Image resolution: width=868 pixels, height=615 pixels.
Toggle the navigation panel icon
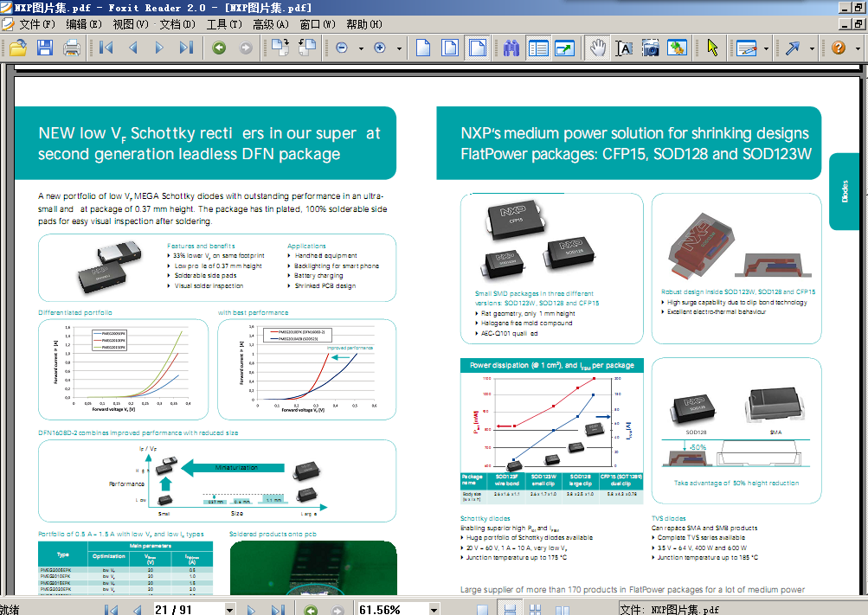pyautogui.click(x=538, y=48)
